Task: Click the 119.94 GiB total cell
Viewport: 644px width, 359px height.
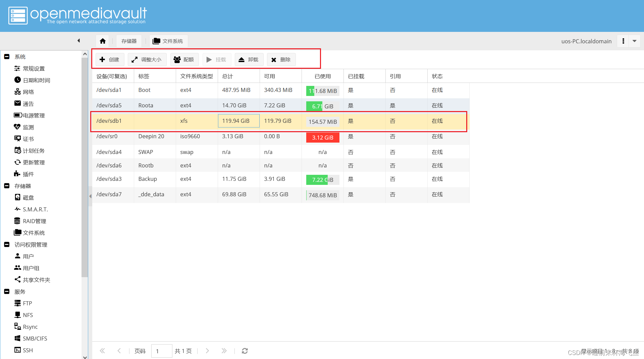Action: tap(239, 121)
